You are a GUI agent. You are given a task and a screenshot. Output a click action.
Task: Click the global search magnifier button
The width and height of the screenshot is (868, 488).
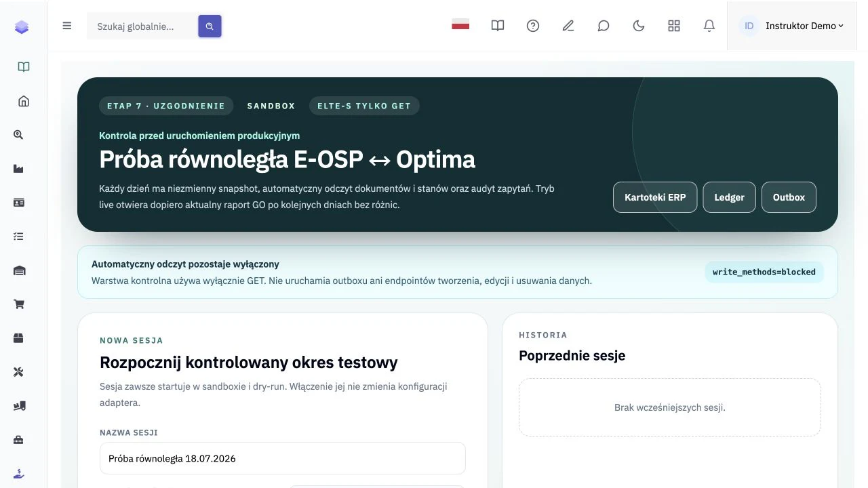point(210,26)
